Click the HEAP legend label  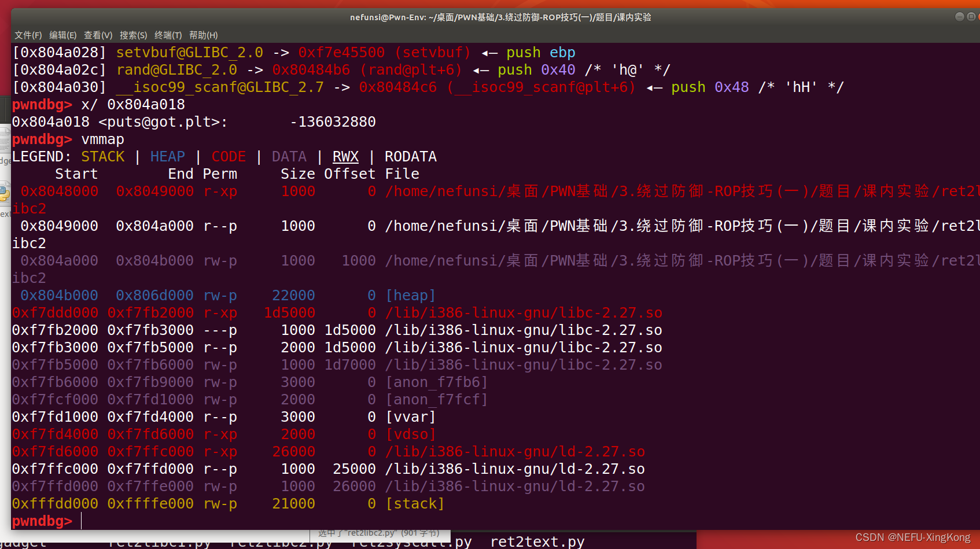pyautogui.click(x=167, y=157)
